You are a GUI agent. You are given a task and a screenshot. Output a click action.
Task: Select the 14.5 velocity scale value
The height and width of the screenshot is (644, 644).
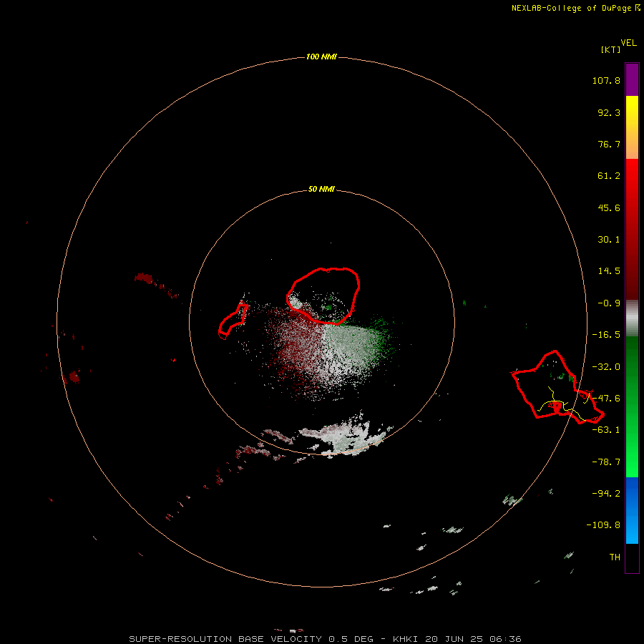pyautogui.click(x=609, y=271)
